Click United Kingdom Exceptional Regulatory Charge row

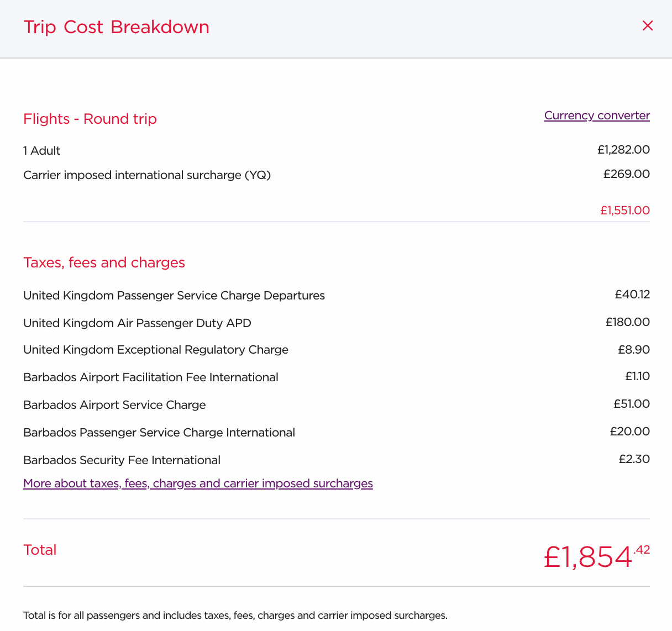337,350
